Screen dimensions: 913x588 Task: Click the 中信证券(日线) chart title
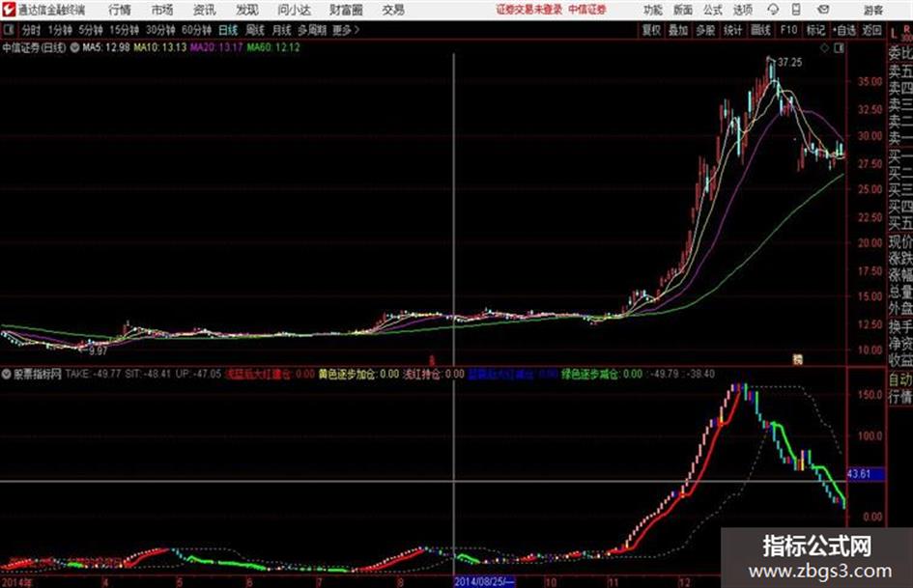point(34,47)
